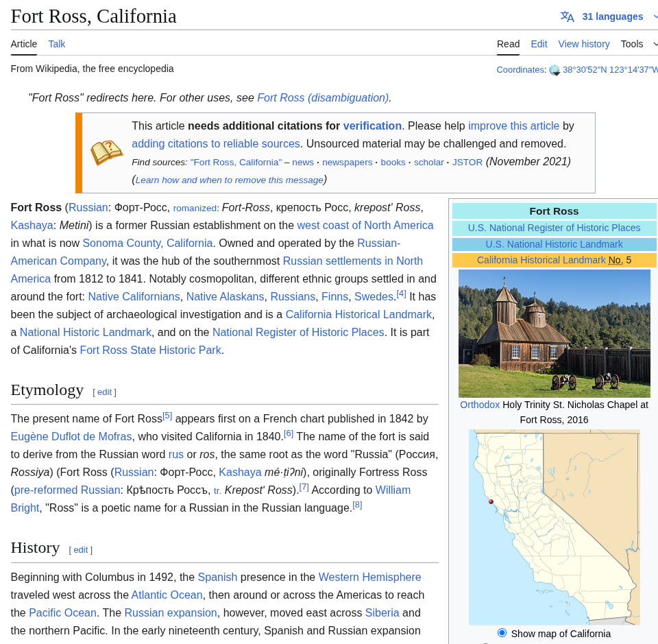This screenshot has height=644, width=658.
Task: Open Eugène Duflot de Mofras link
Action: [71, 437]
